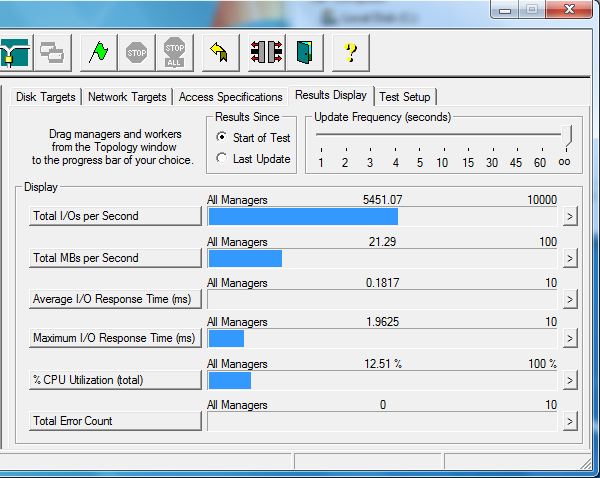This screenshot has width=600, height=478.
Task: Expand arrow beside Average I/O Response Time bar
Action: pos(570,299)
